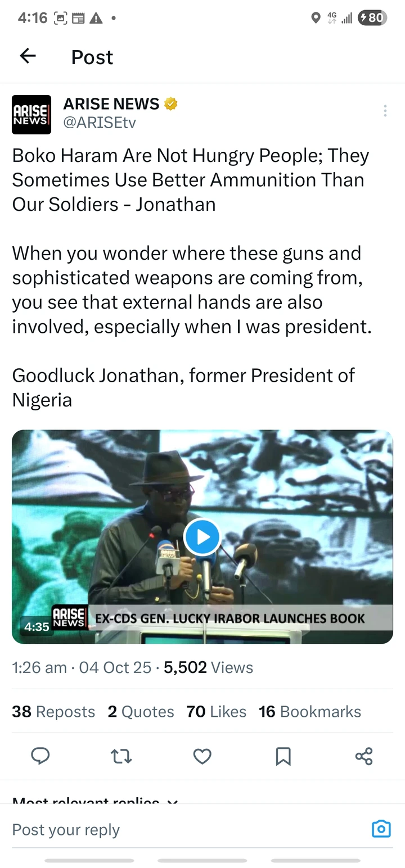Tap the verified gold badge
Image resolution: width=405 pixels, height=868 pixels.
pyautogui.click(x=171, y=104)
